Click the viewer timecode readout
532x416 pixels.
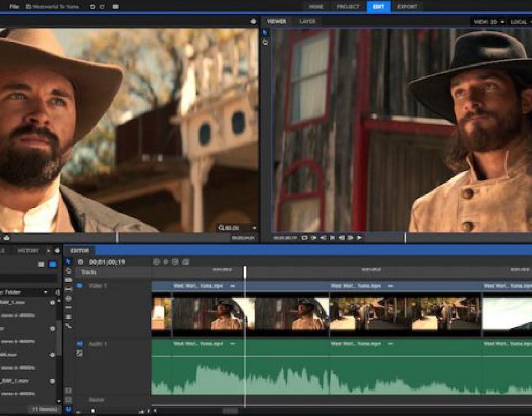[x=285, y=238]
